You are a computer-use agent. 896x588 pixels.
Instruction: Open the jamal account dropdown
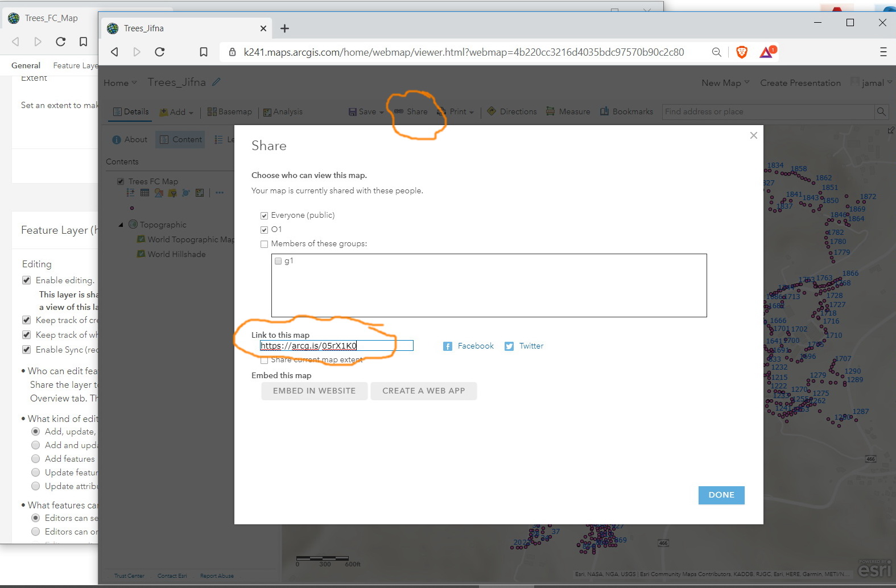click(877, 83)
